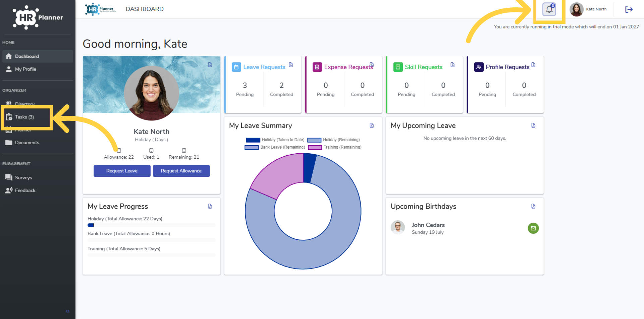This screenshot has width=644, height=319.
Task: Click the calendar icon above Allowance: 22
Action: pyautogui.click(x=119, y=150)
